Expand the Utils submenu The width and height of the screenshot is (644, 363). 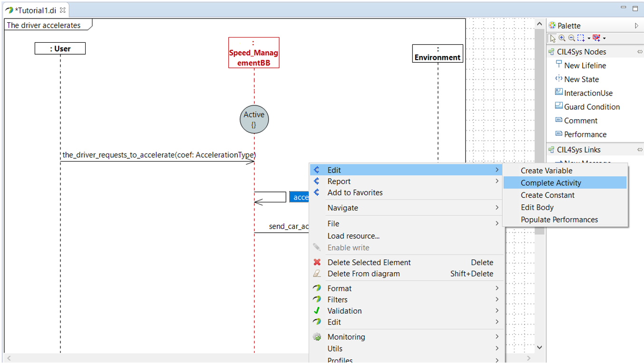tap(406, 349)
